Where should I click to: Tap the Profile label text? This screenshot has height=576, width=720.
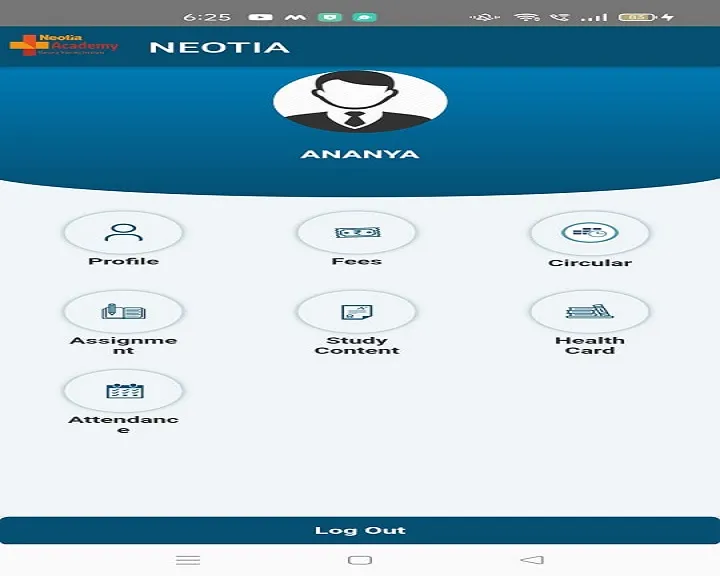(x=124, y=261)
